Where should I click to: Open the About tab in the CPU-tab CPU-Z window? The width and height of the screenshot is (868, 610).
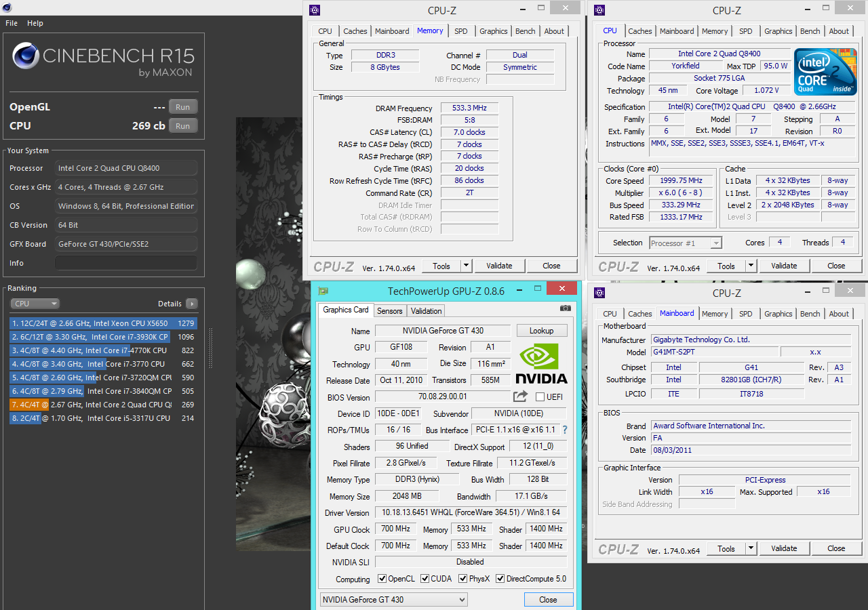(x=839, y=31)
